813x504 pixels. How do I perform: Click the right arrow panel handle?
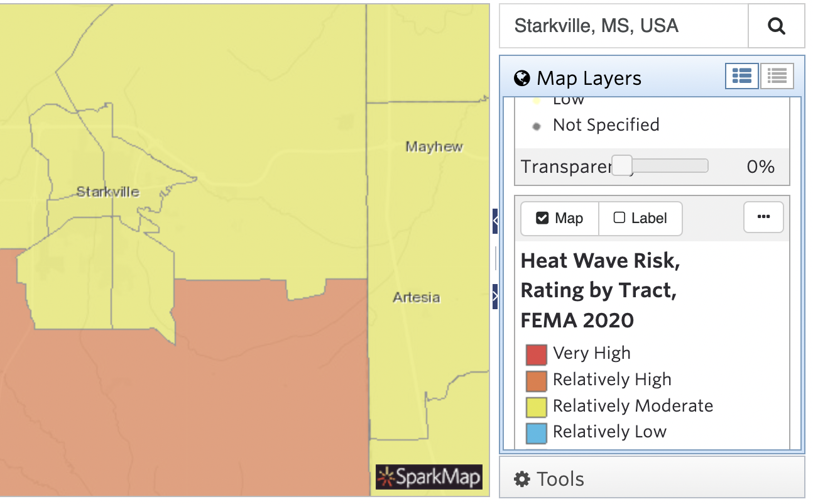495,296
